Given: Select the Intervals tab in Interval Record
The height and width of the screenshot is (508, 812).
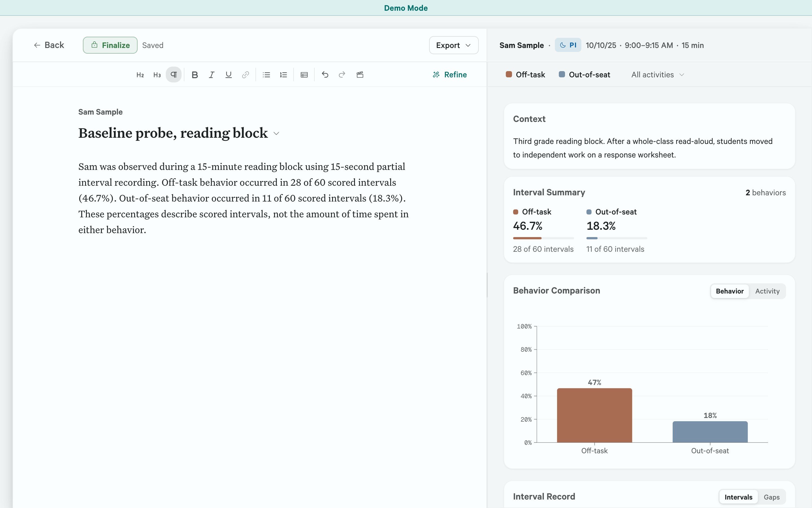Looking at the screenshot, I should tap(738, 497).
